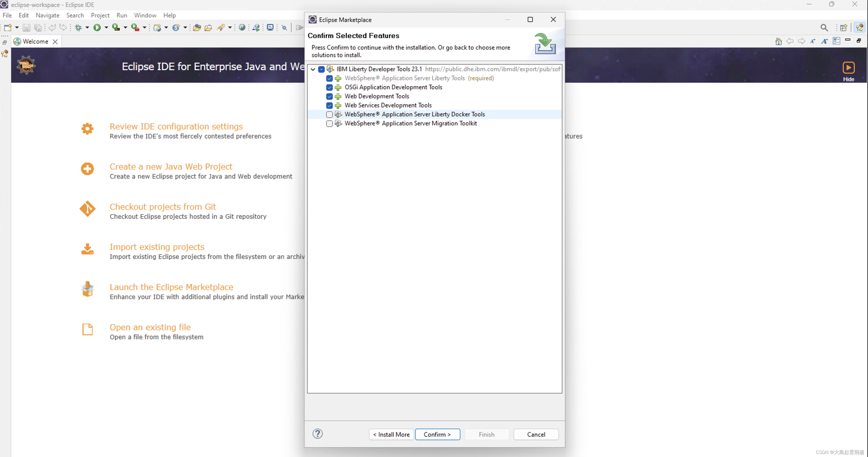Click the Install More button
The image size is (868, 457).
point(391,434)
